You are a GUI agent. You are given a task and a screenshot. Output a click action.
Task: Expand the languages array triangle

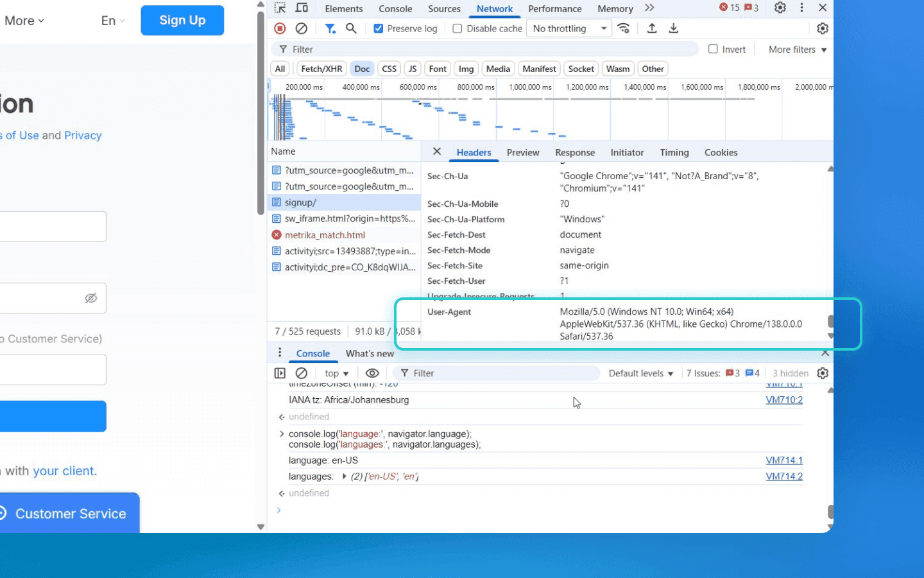(x=344, y=477)
